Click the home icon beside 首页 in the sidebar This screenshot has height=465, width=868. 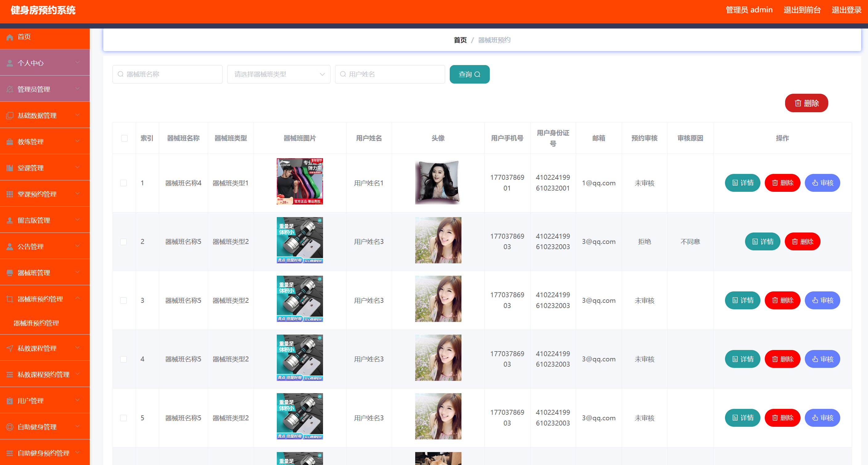(x=10, y=37)
